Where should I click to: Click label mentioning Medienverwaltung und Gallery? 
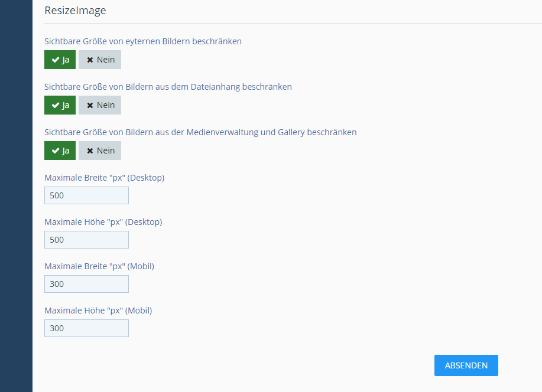coord(200,132)
